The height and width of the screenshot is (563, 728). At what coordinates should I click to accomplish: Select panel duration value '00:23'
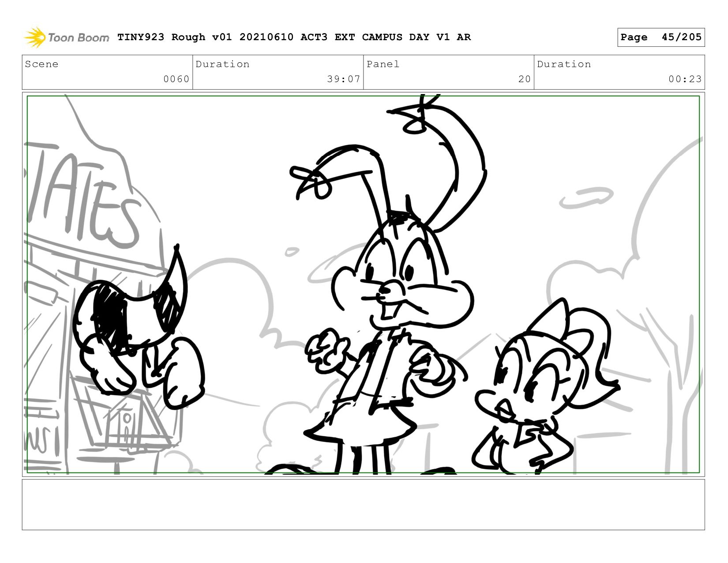[685, 79]
